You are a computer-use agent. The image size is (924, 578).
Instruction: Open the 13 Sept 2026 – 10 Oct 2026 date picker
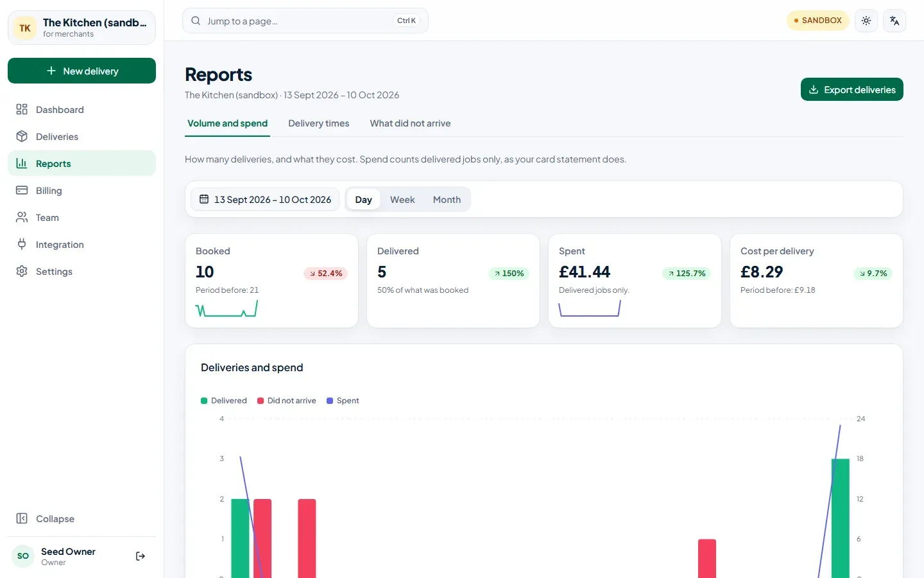265,199
